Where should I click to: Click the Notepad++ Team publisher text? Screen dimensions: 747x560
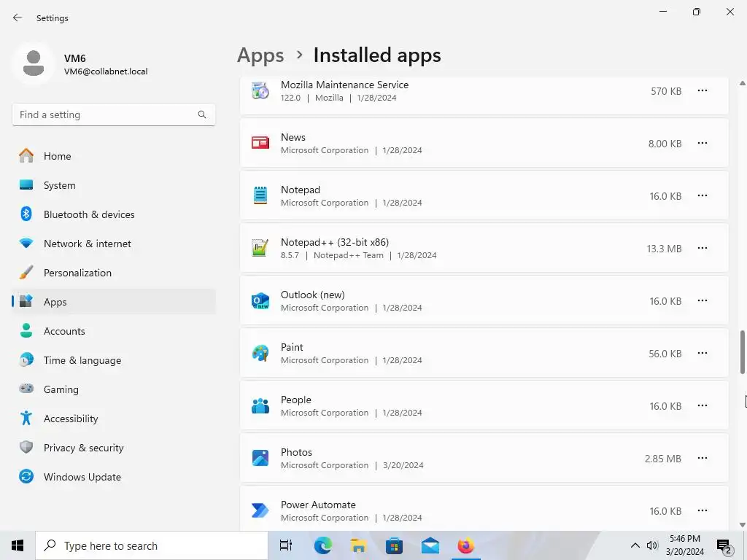pos(348,255)
